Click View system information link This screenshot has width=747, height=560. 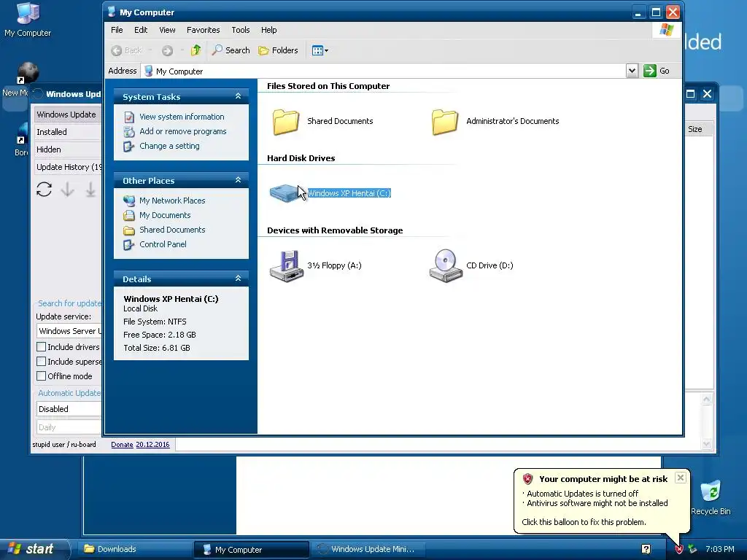(x=182, y=117)
